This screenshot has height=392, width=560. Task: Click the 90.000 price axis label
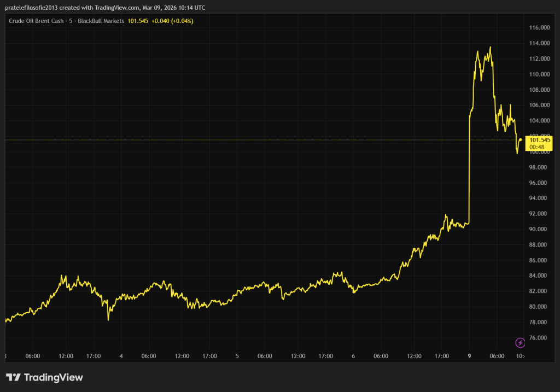point(539,229)
